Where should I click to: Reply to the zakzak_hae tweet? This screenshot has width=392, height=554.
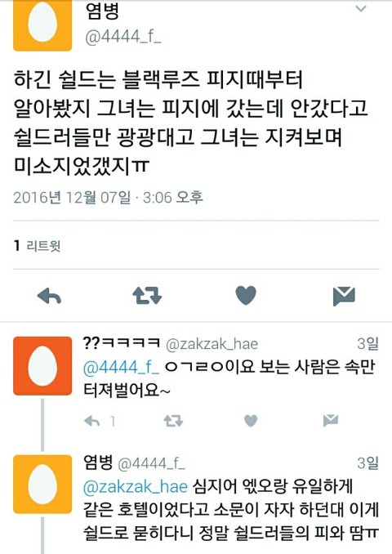pos(92,421)
